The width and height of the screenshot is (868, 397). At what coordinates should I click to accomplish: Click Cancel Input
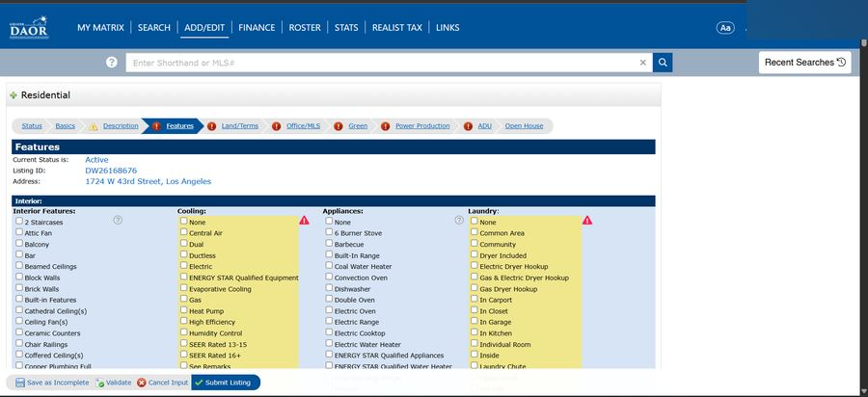[163, 383]
